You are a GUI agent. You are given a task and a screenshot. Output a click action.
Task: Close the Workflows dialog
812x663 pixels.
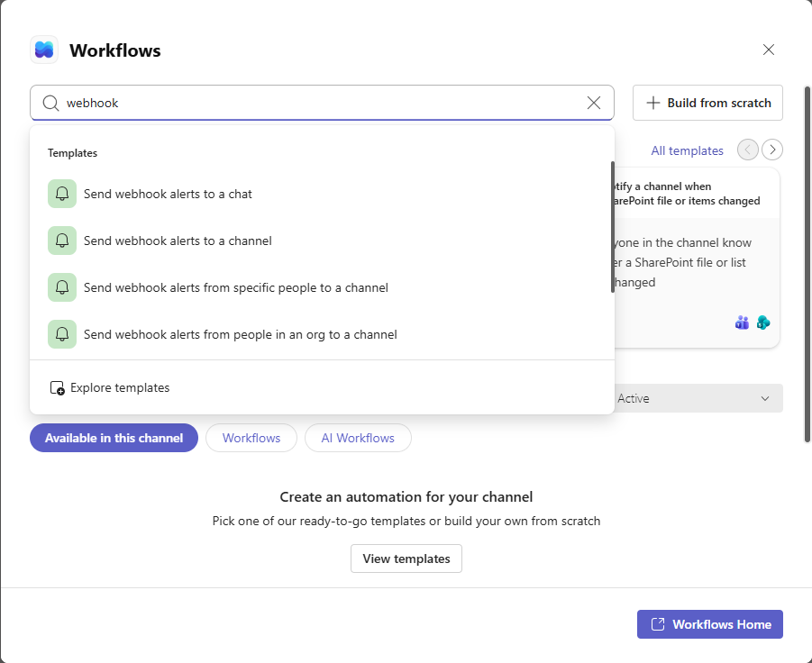[769, 50]
